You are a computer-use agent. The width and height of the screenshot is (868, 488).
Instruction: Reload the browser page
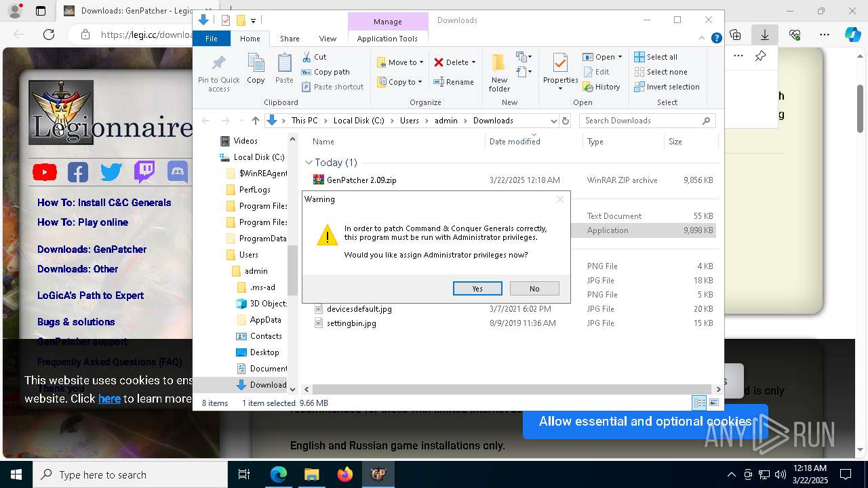click(49, 35)
